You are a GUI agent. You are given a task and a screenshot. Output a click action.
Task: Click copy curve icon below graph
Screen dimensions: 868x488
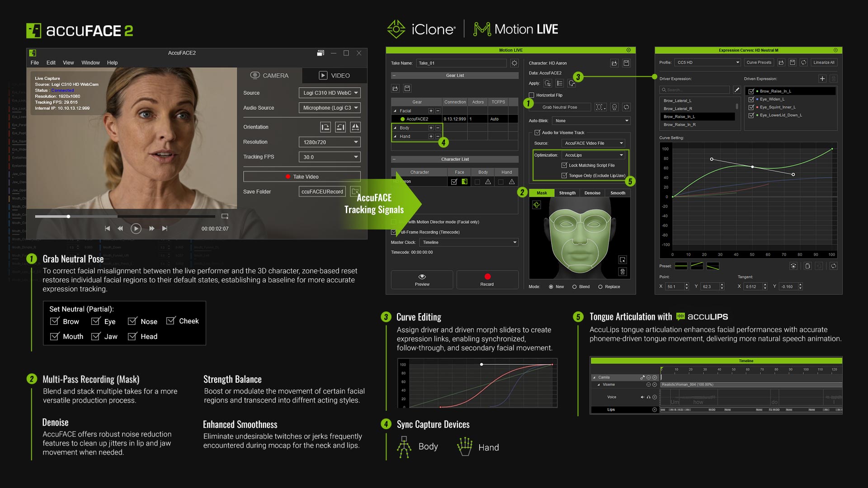tap(808, 266)
